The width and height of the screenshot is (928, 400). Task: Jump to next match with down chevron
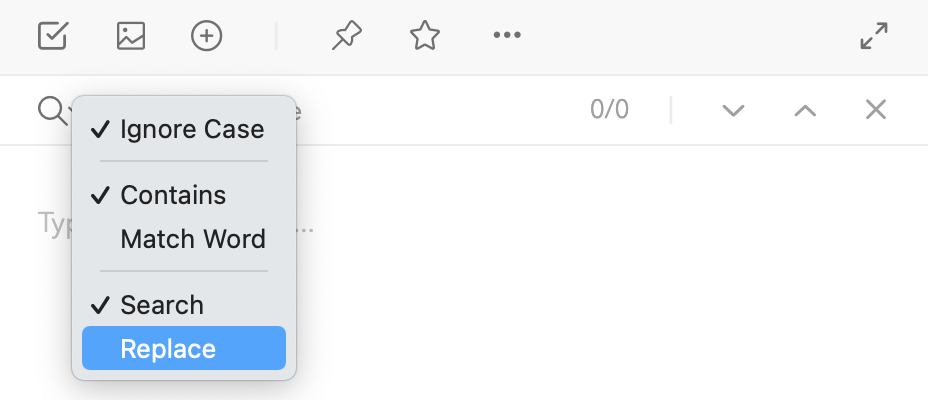733,110
